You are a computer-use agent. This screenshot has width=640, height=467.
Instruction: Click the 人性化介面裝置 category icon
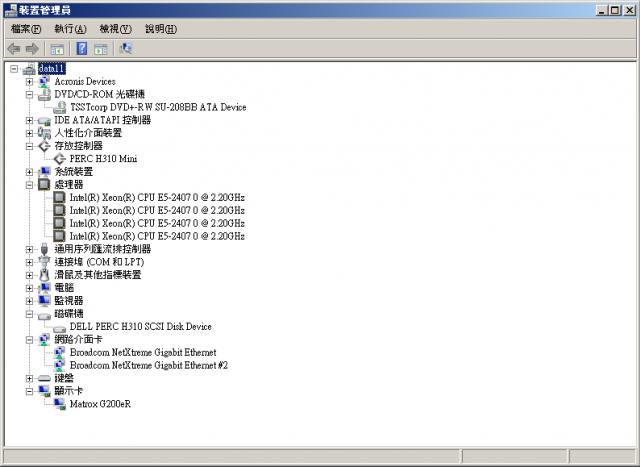pyautogui.click(x=44, y=133)
